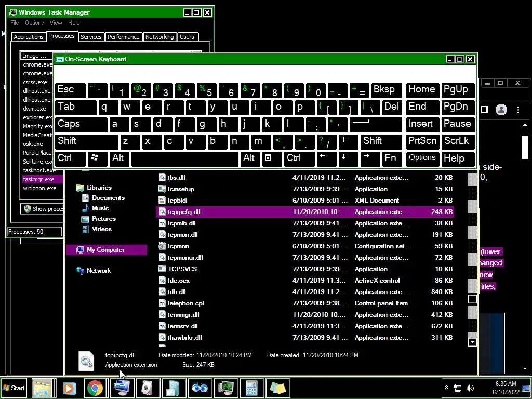Toggle the Caps key on On-Screen Keyboard

pyautogui.click(x=81, y=124)
